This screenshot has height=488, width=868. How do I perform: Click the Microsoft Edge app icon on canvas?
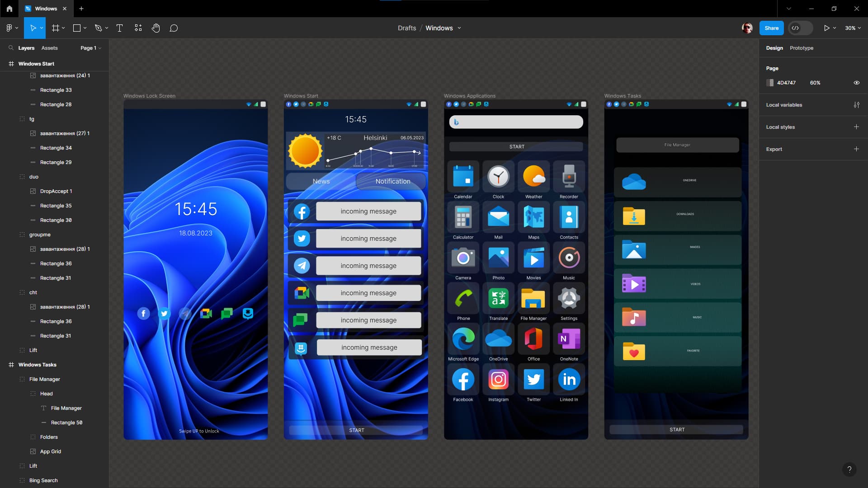463,339
